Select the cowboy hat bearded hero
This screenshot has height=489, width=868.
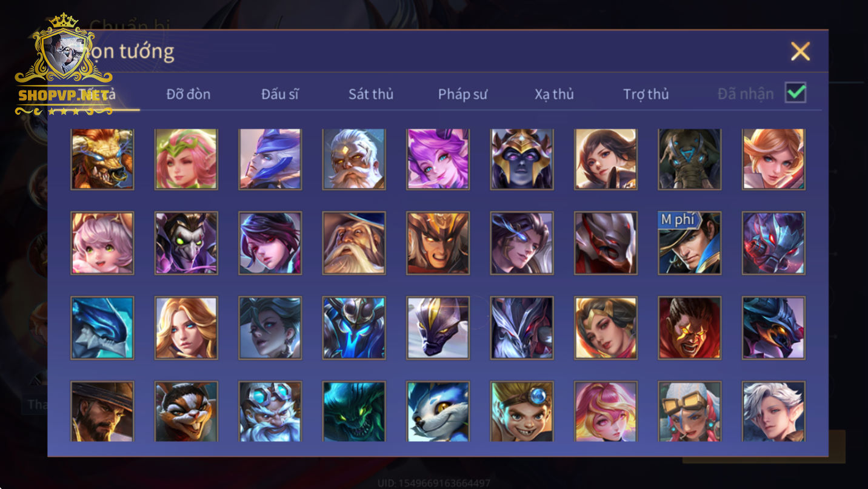point(102,411)
